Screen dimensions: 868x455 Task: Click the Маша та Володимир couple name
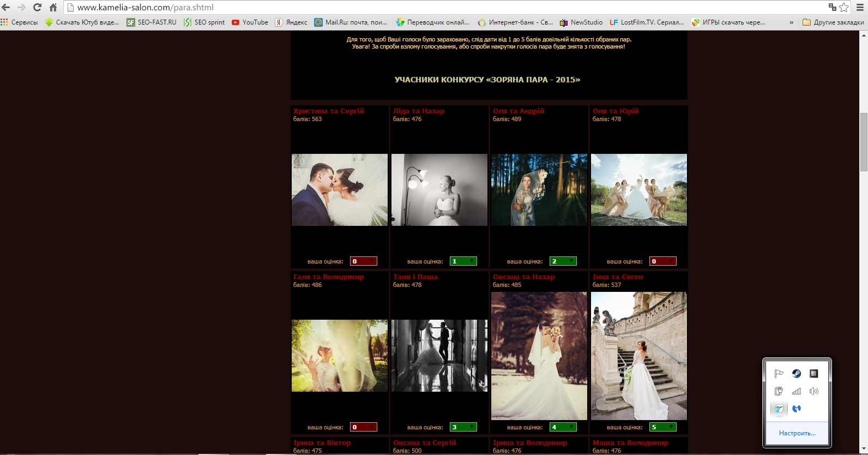(630, 442)
